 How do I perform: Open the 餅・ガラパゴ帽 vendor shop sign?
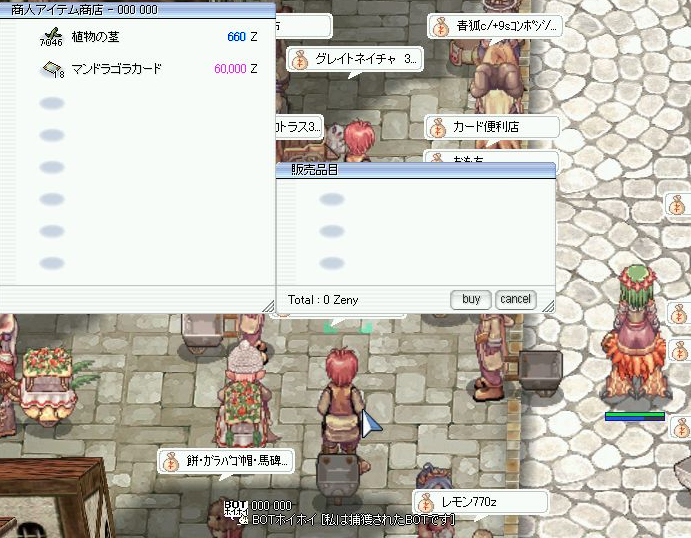[x=226, y=461]
